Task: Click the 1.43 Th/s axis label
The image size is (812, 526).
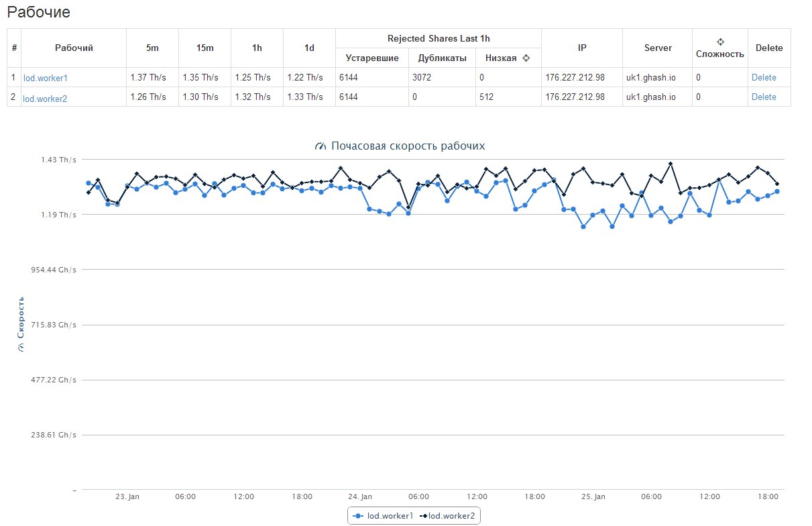Action: point(59,160)
